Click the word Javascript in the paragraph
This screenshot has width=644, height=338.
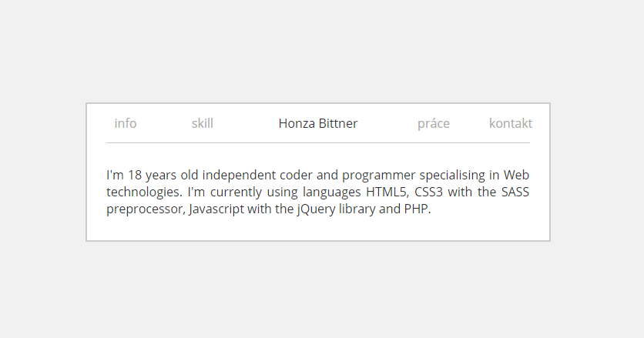pyautogui.click(x=217, y=209)
